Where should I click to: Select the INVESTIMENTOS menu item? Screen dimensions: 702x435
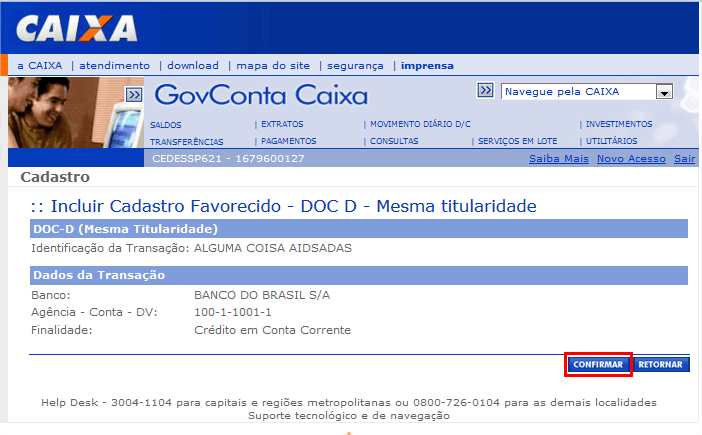[x=619, y=124]
